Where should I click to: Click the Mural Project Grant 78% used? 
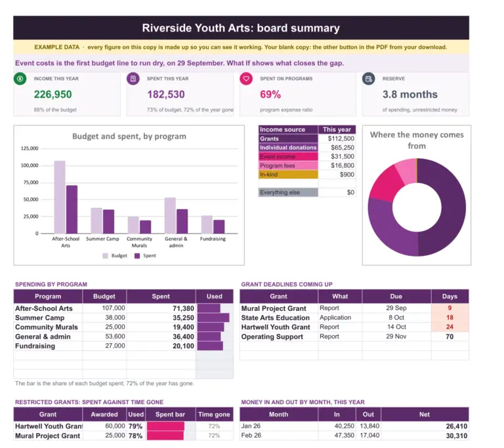pos(135,436)
